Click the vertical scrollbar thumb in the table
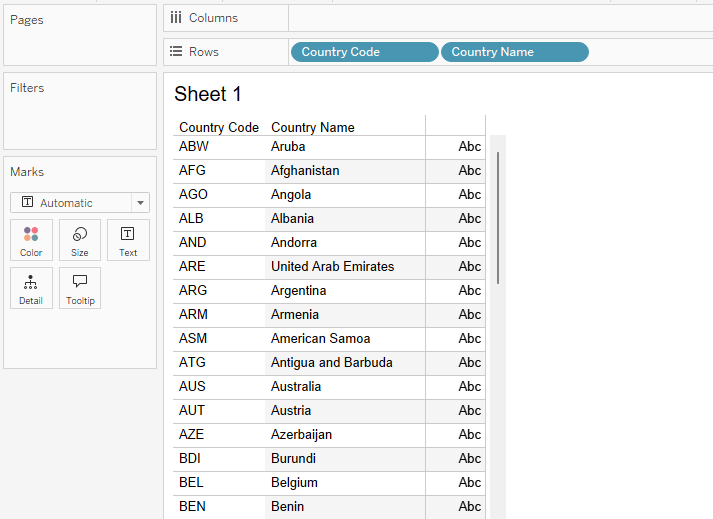This screenshot has height=519, width=713. [x=498, y=218]
